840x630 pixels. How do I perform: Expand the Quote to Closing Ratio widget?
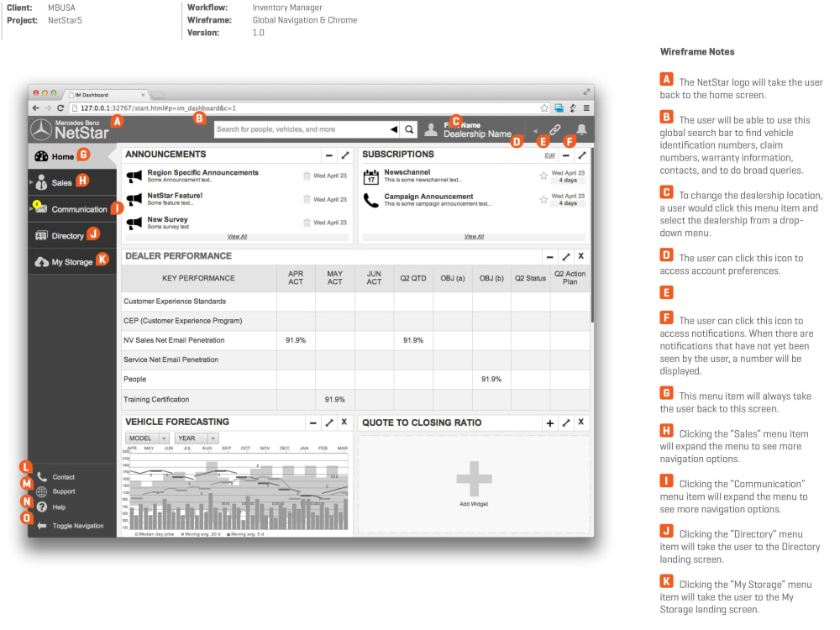(x=565, y=423)
